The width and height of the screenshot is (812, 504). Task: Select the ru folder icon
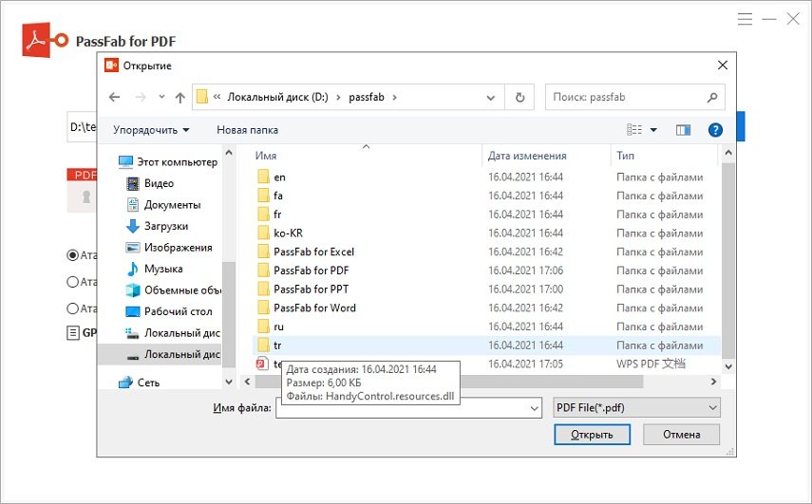coord(263,327)
